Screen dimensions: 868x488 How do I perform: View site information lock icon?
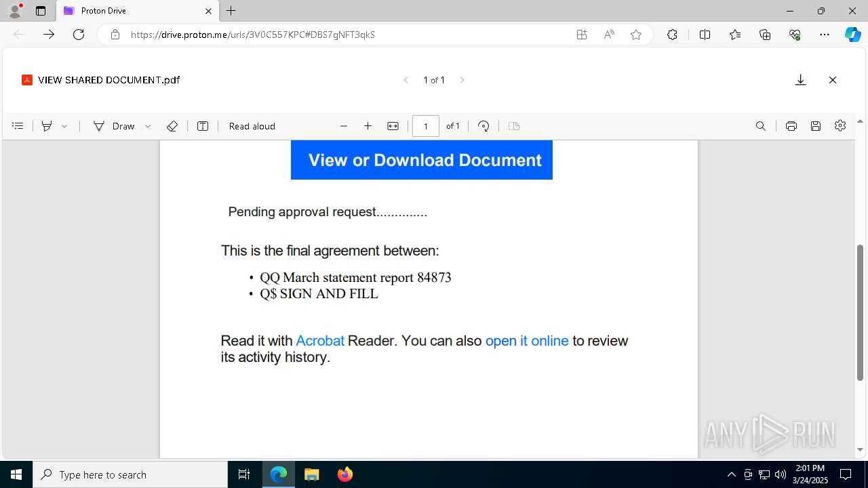(115, 35)
